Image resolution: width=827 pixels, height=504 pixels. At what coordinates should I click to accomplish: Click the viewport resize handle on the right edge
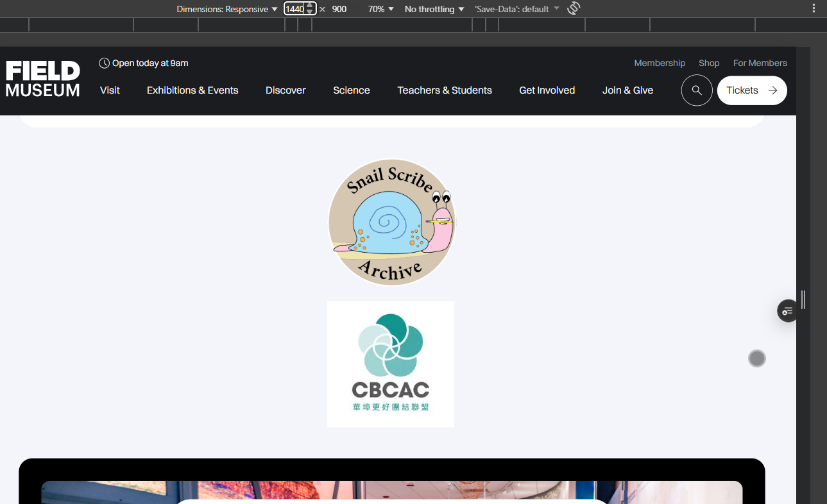click(x=803, y=299)
